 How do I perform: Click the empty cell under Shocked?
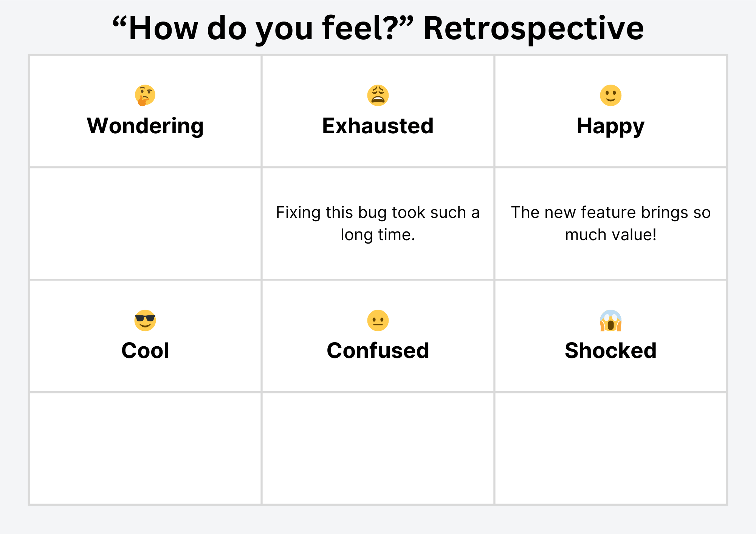pos(611,448)
